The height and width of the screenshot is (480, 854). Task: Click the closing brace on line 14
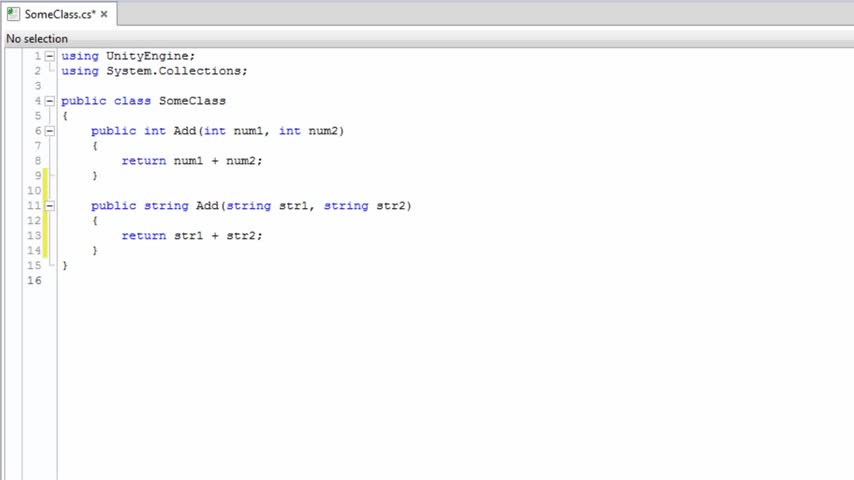coord(95,251)
